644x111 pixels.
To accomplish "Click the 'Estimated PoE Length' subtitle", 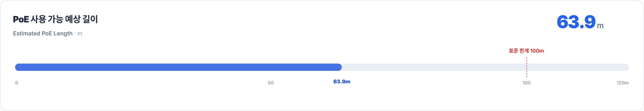I will tap(43, 34).
